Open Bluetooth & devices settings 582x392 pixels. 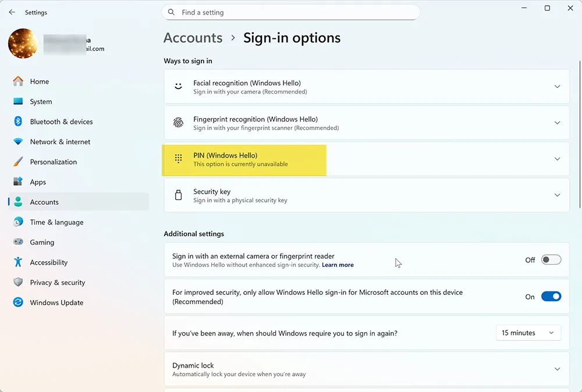click(16, 122)
